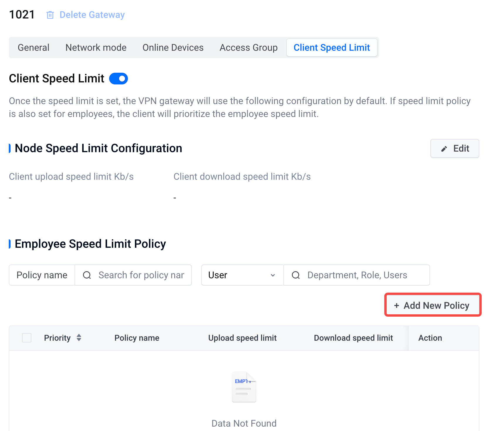The width and height of the screenshot is (504, 431).
Task: Open the User type dropdown
Action: pos(242,275)
